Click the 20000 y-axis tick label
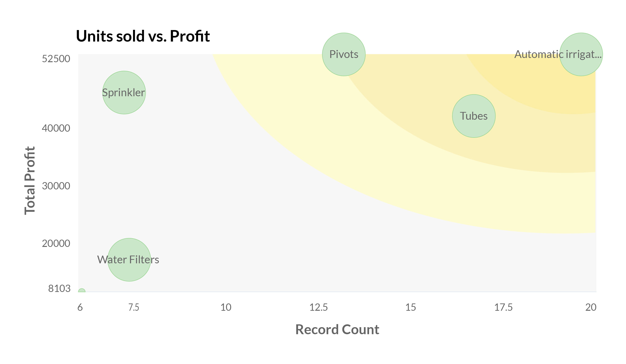 click(56, 244)
